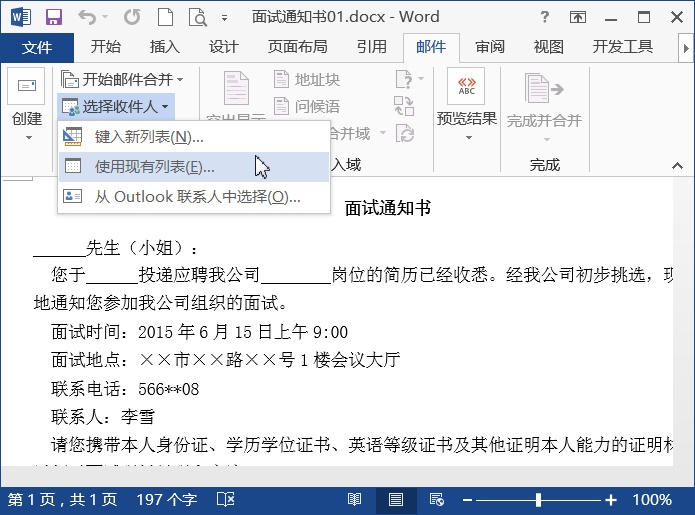The width and height of the screenshot is (695, 515).
Task: Click the New blank document icon
Action: point(165,17)
